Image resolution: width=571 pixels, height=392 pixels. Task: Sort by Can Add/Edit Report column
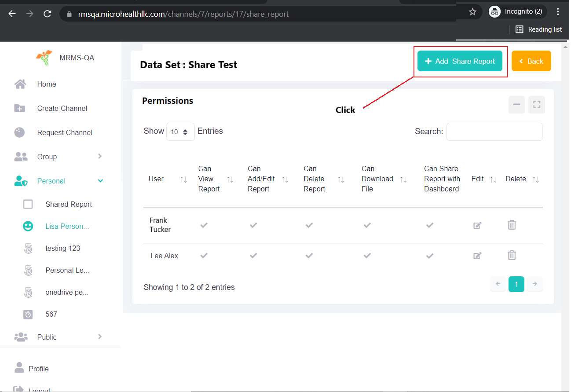point(285,180)
